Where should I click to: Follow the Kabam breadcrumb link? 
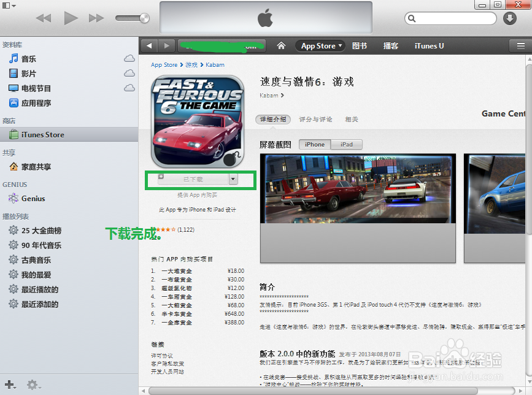215,65
